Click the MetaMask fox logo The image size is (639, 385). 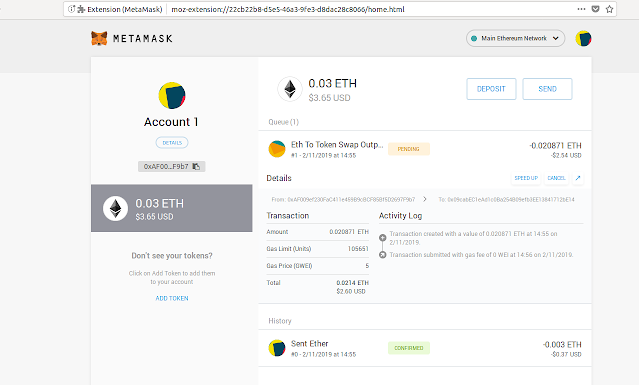(99, 38)
